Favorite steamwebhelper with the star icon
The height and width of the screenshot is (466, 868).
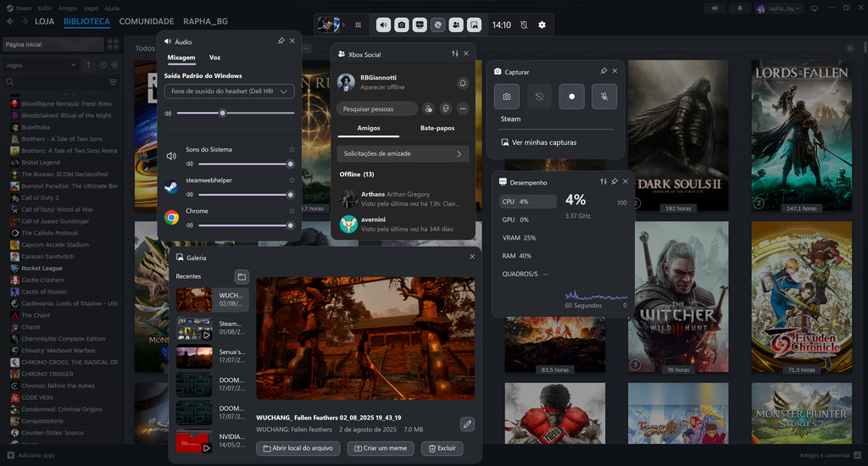(x=292, y=180)
